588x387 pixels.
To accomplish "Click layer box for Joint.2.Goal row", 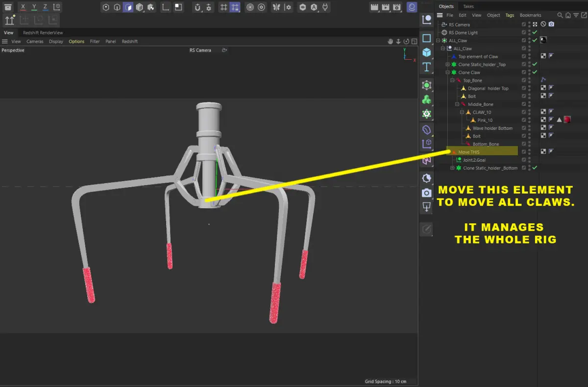I will pyautogui.click(x=524, y=160).
